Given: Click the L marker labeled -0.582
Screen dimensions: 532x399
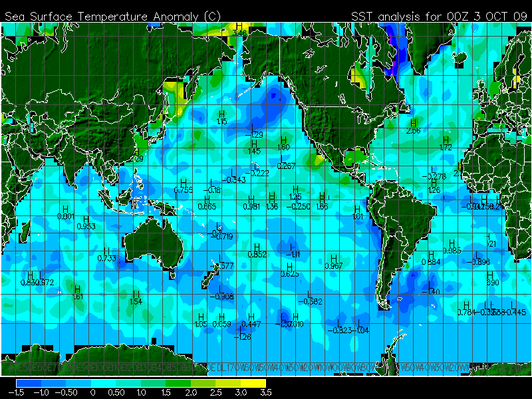Looking at the screenshot, I should coord(309,294).
